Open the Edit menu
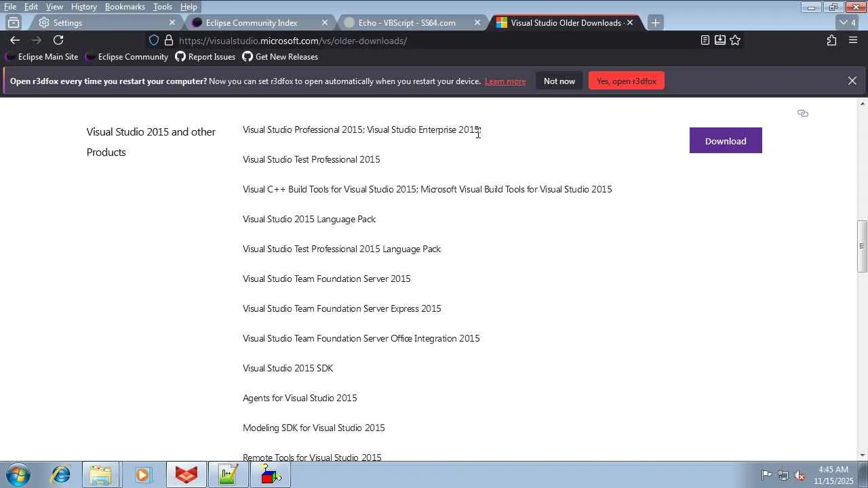 [31, 7]
